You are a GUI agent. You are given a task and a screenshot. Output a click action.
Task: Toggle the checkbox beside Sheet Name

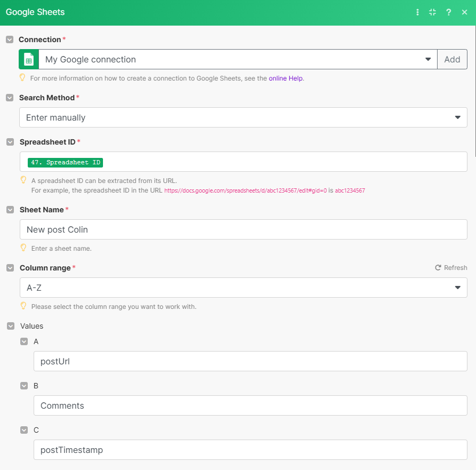tap(10, 210)
